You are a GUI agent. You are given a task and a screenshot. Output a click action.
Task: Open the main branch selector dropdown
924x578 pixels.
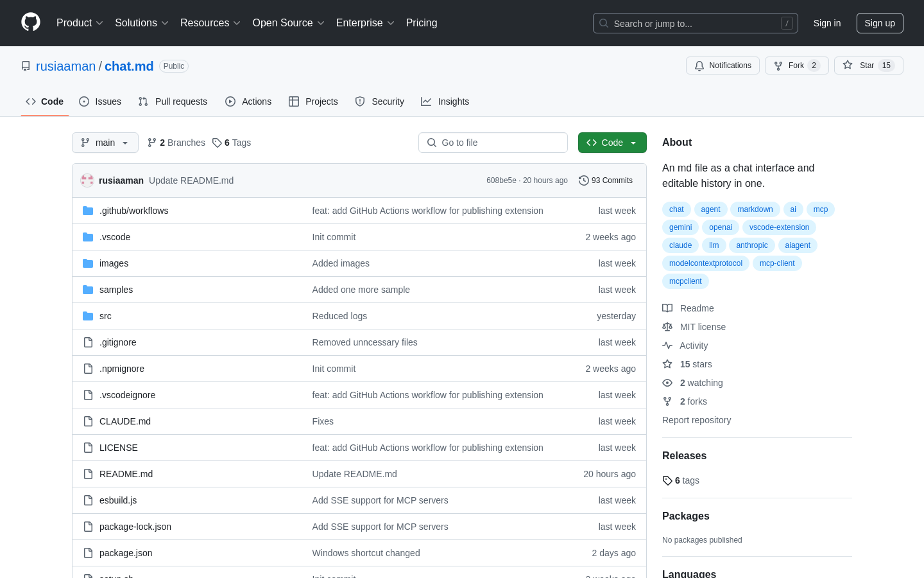pyautogui.click(x=105, y=143)
